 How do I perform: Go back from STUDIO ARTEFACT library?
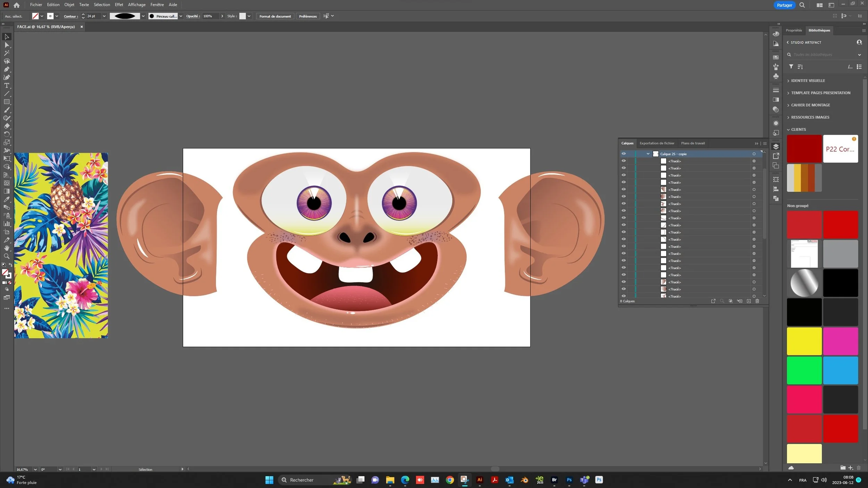[x=787, y=42]
